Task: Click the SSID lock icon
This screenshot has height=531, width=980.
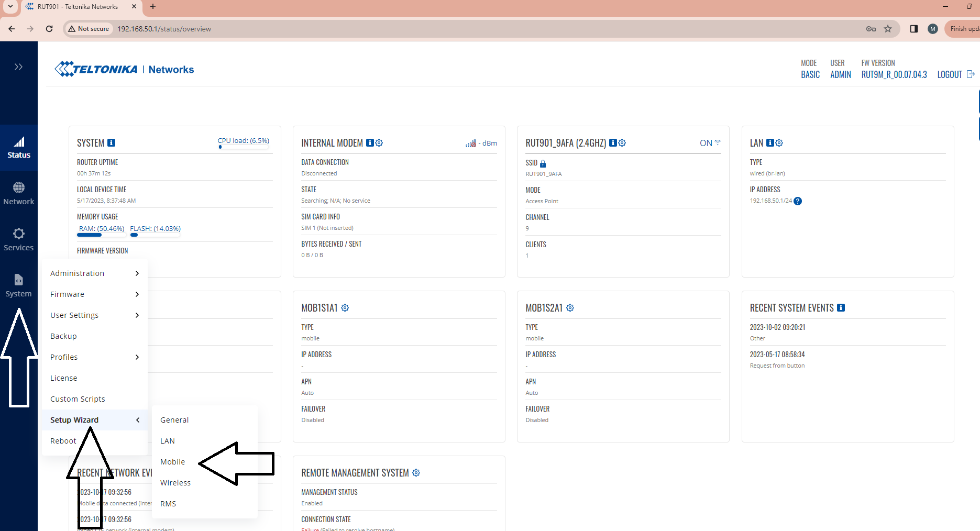Action: pos(543,163)
